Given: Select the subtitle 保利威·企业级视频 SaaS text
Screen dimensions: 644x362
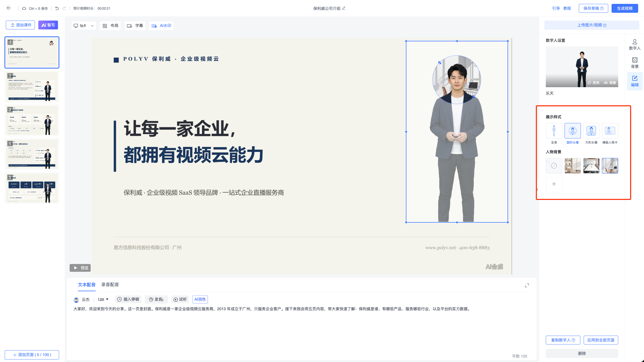Looking at the screenshot, I should [204, 193].
